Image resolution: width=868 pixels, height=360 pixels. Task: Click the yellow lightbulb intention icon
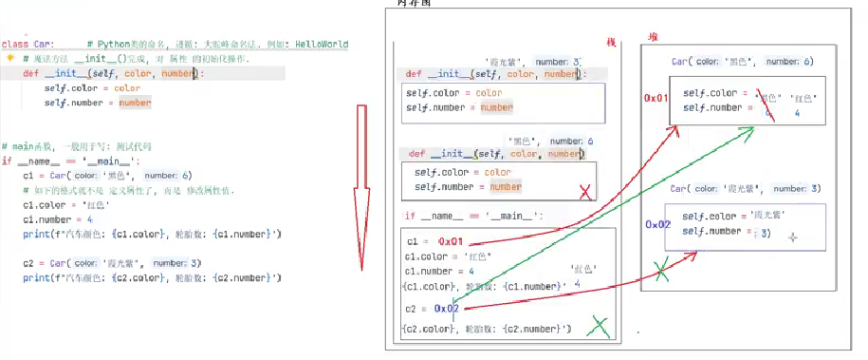click(x=10, y=58)
